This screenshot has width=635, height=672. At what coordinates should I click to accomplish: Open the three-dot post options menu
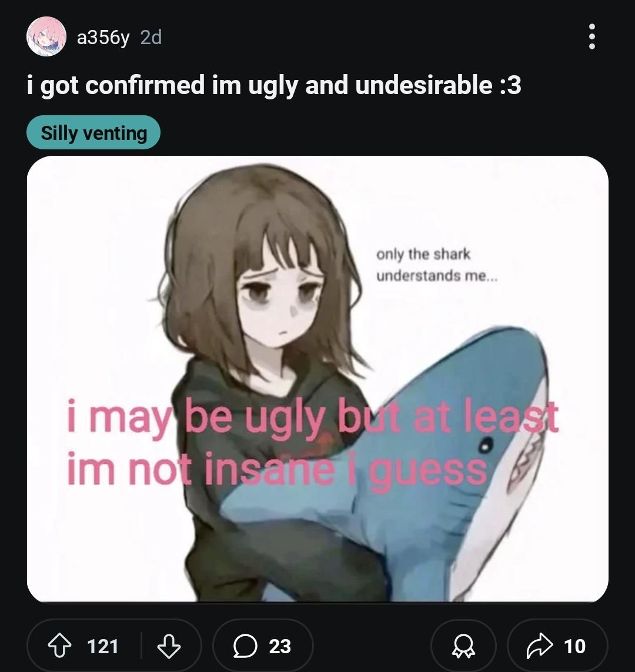point(591,37)
